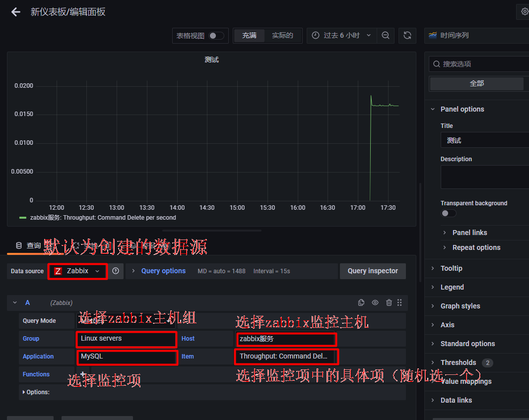Toggle the 表格视图 table view switch

pos(216,36)
